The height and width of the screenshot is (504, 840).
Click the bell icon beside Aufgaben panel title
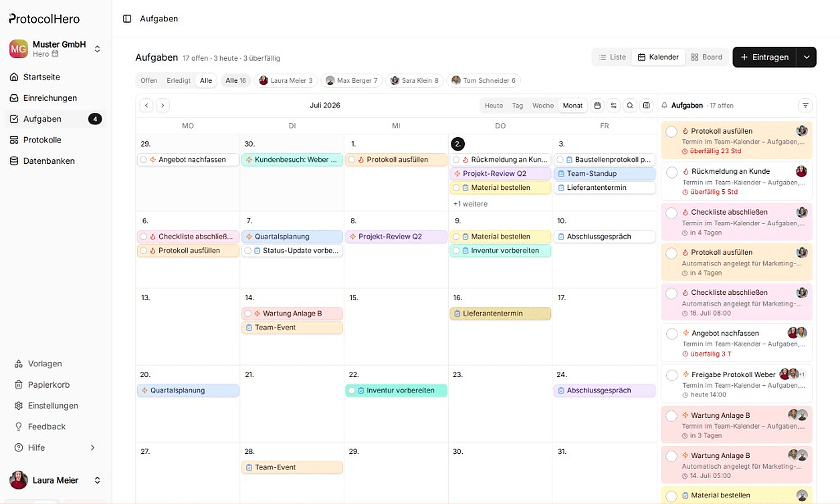point(664,105)
